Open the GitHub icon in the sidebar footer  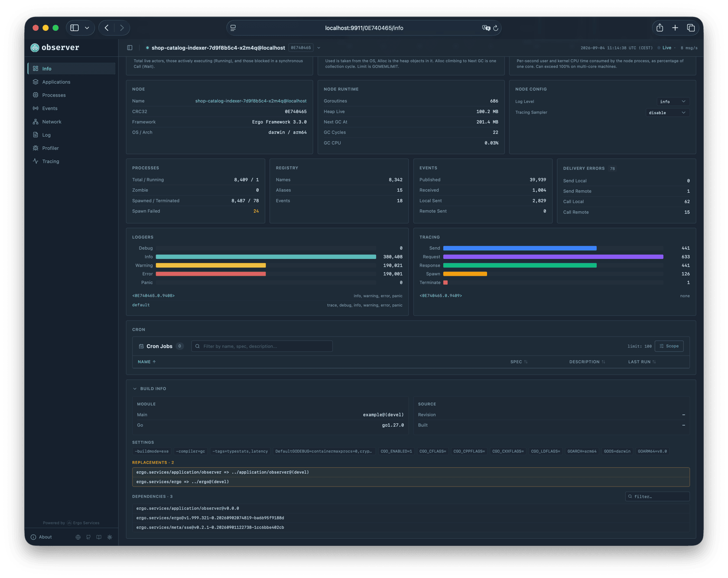tap(88, 537)
